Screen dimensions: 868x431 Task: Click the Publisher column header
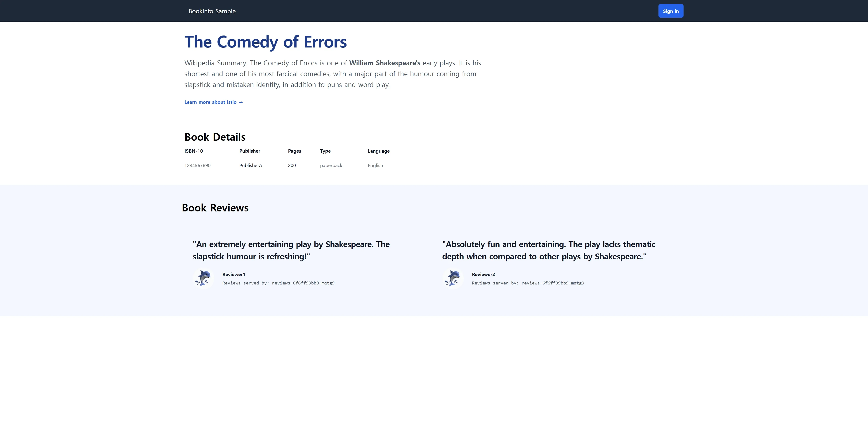(250, 151)
